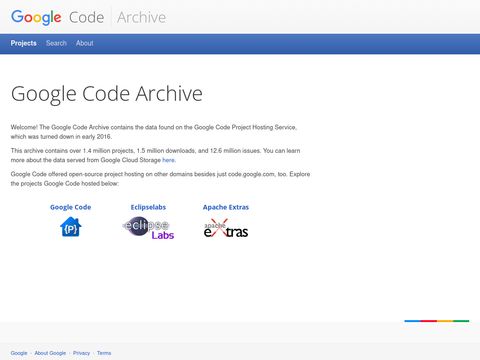Select the Projects nav item
The image size is (480, 360).
23,43
